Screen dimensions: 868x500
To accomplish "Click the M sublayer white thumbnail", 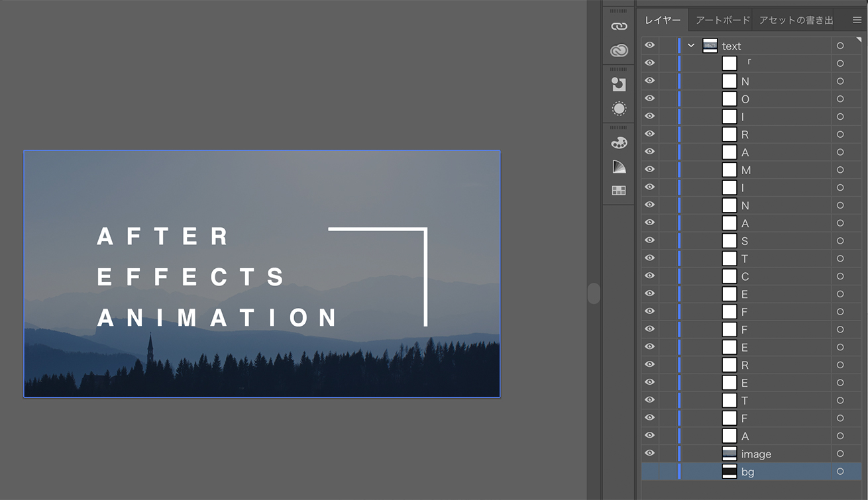I will click(x=730, y=170).
